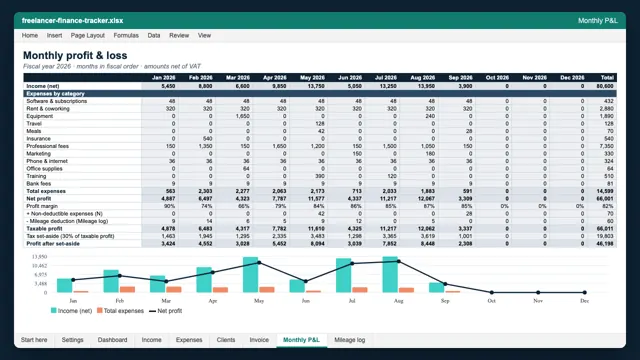Click the Profit margin row label
The height and width of the screenshot is (360, 640).
pyautogui.click(x=42, y=206)
